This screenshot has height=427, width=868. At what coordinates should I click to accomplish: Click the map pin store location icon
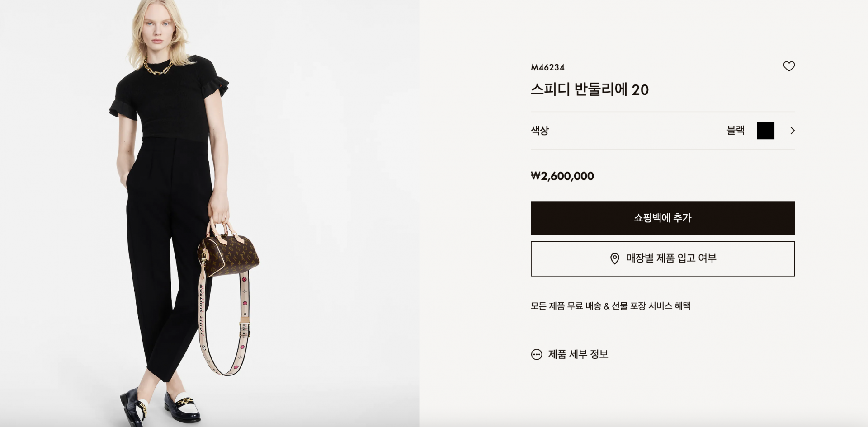[614, 258]
